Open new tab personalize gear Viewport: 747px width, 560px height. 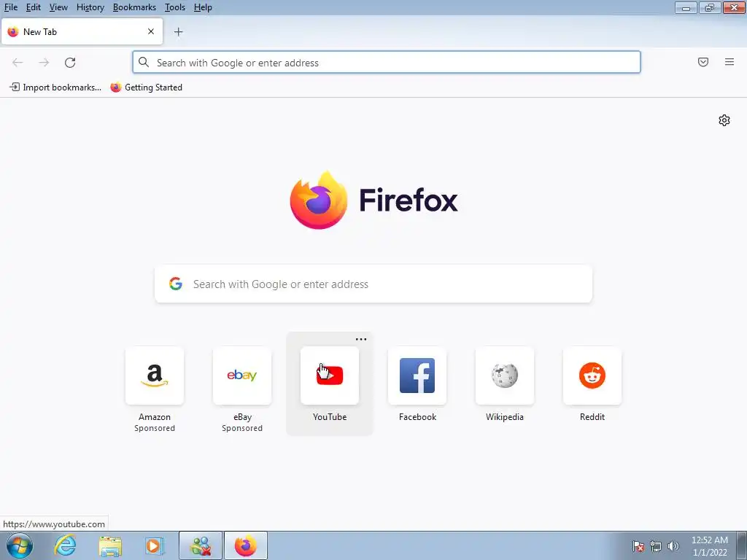click(724, 120)
